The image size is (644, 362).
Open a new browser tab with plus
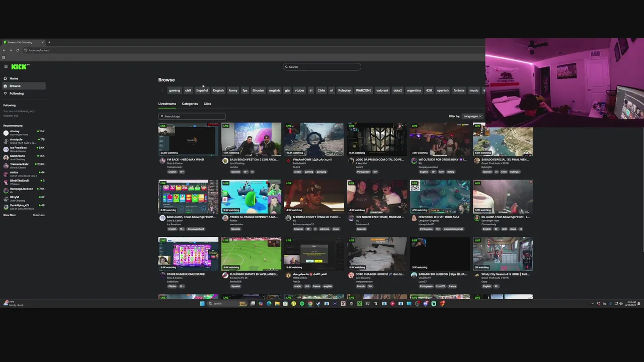(49, 42)
